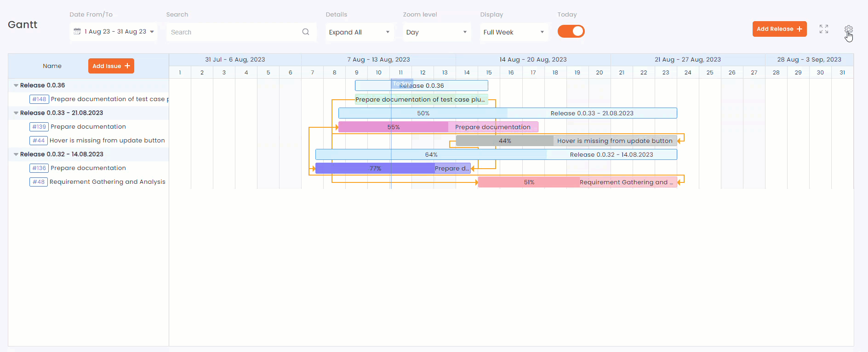The width and height of the screenshot is (868, 352).
Task: Collapse the Release 0.0.36 group
Action: [x=16, y=85]
